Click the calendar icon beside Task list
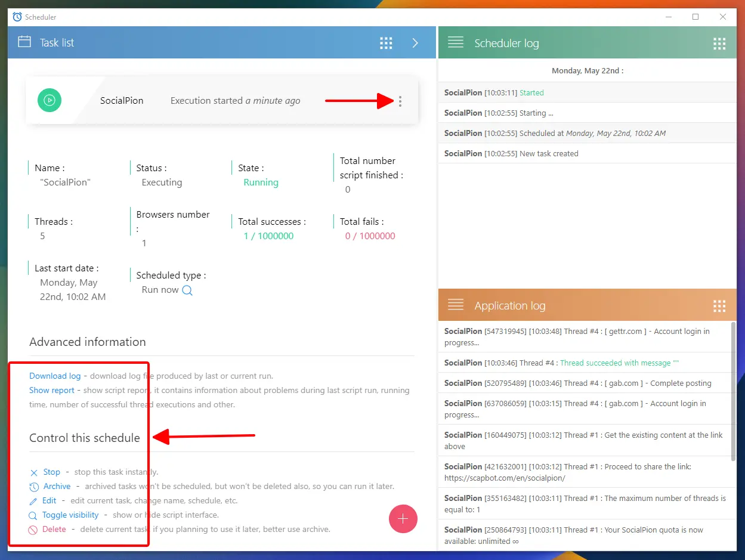 [24, 42]
